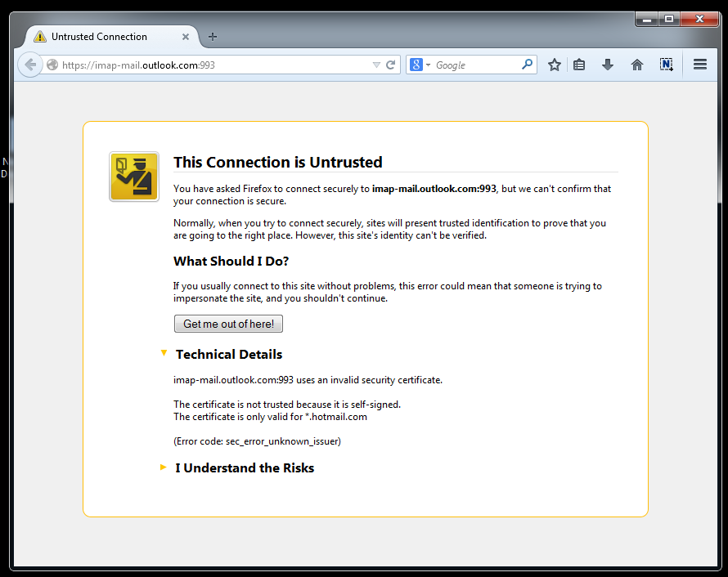The width and height of the screenshot is (728, 577).
Task: Bookmark this page with the star icon
Action: (x=555, y=65)
